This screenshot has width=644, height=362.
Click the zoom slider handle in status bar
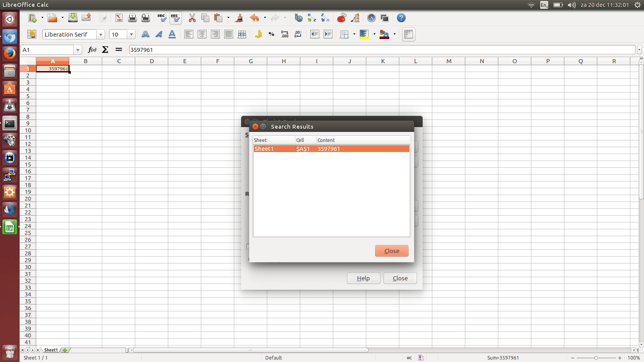pos(596,358)
